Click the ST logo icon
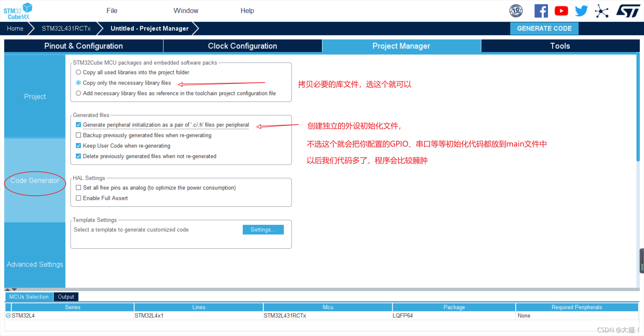 (628, 11)
